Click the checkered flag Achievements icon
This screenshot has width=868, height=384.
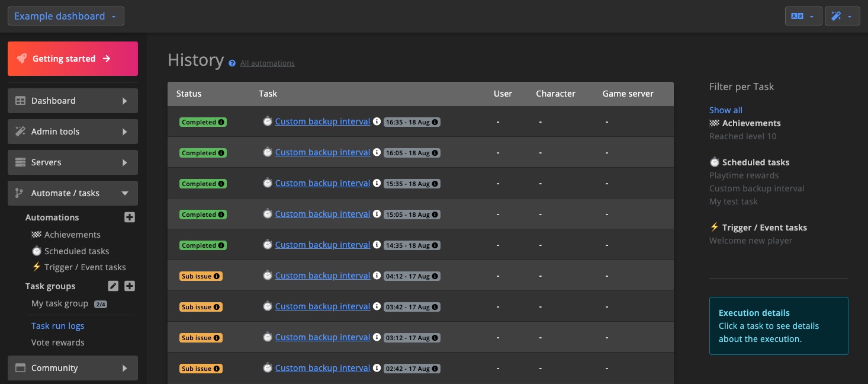37,234
